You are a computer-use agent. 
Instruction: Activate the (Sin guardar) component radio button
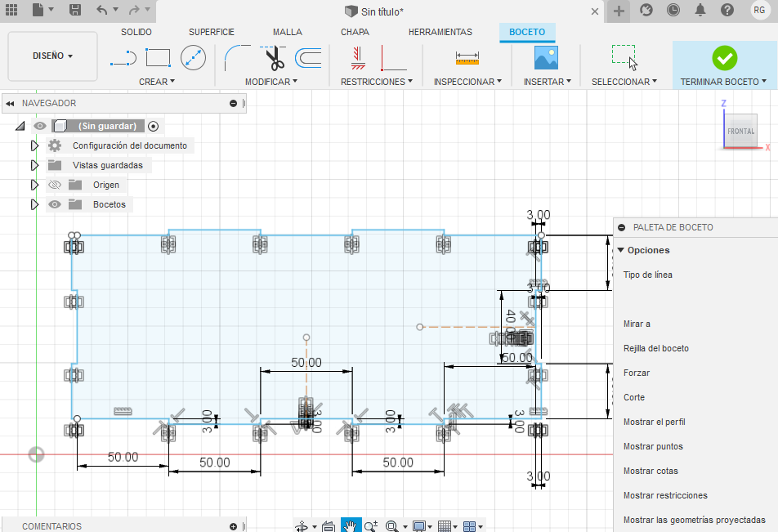coord(154,126)
